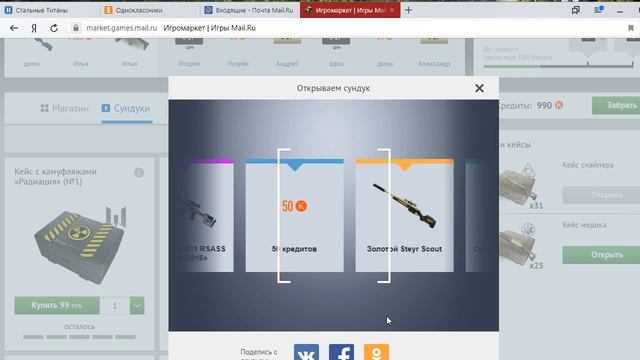Expand quantity dropdown arrow
This screenshot has width=640, height=360.
(x=137, y=305)
